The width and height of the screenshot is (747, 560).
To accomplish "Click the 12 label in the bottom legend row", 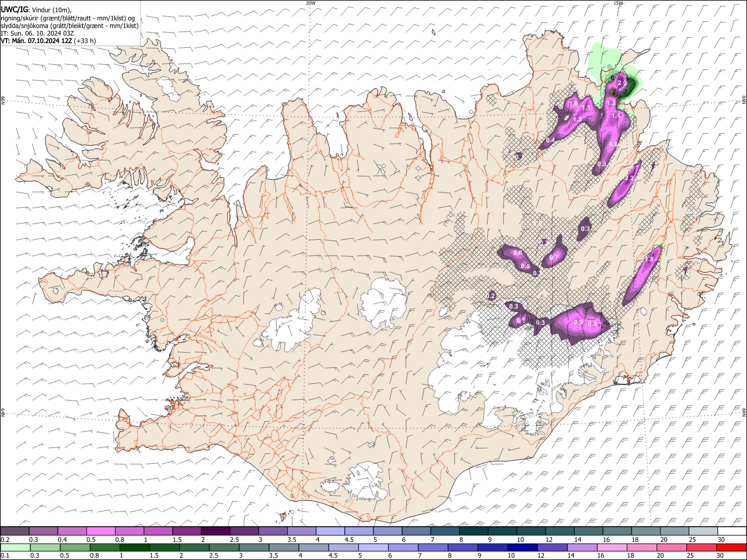I will click(x=542, y=555).
